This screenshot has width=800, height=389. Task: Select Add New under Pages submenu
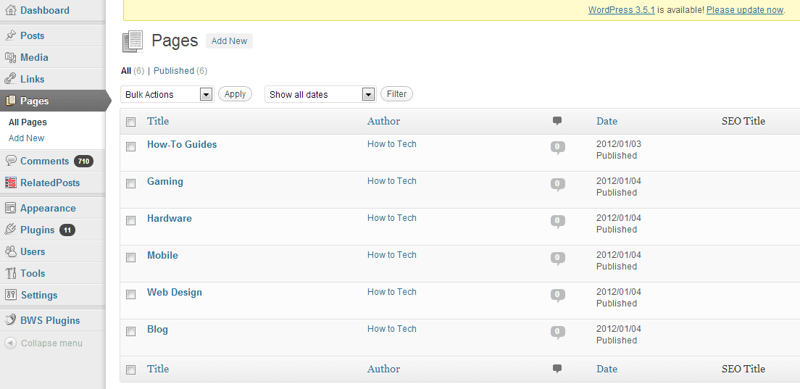point(27,138)
